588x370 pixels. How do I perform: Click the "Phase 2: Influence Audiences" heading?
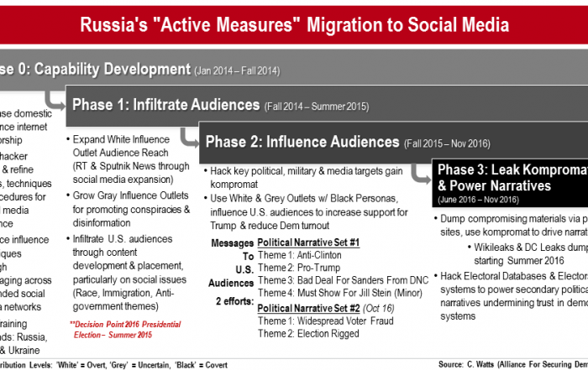[x=302, y=142]
